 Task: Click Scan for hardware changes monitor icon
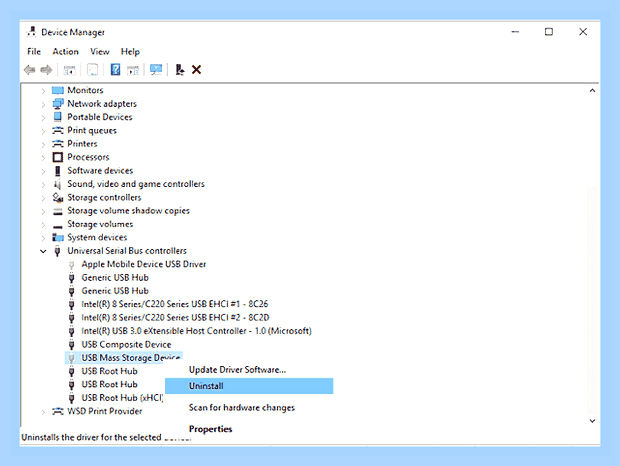tap(156, 70)
